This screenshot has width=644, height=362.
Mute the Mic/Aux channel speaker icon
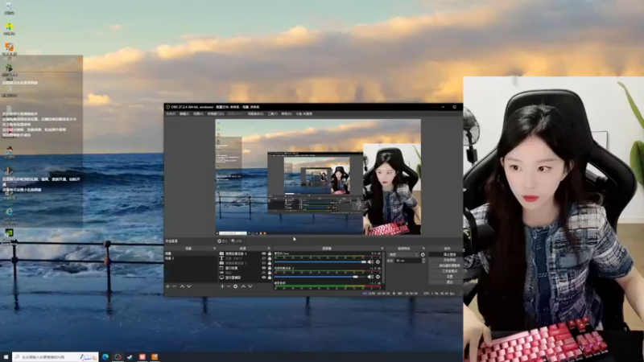pyautogui.click(x=370, y=262)
